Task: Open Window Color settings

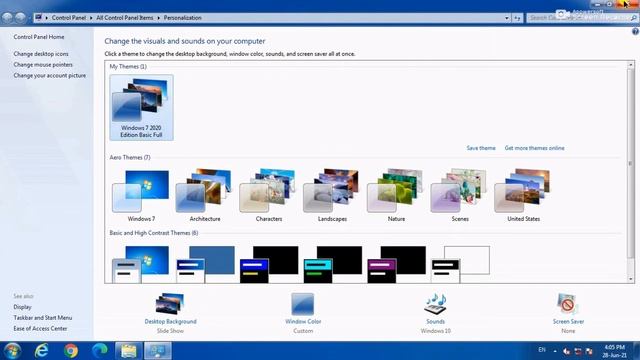Action: pos(303,313)
